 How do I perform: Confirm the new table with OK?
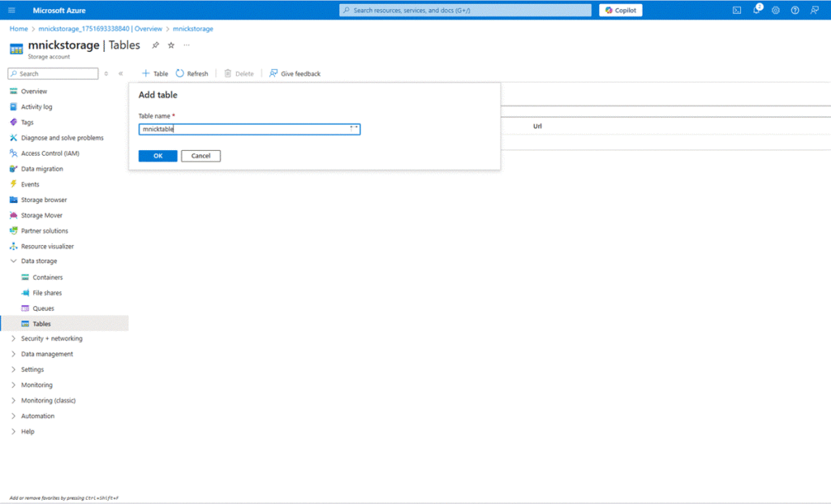coord(157,156)
